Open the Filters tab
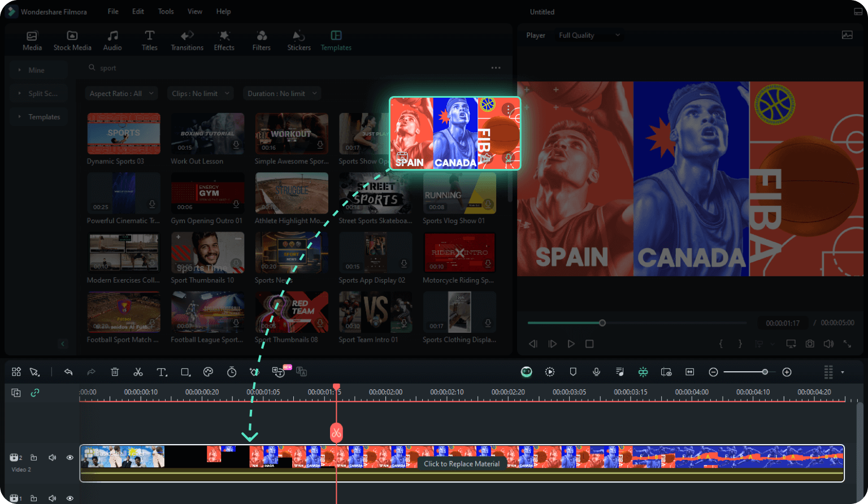The width and height of the screenshot is (868, 504). pos(262,41)
